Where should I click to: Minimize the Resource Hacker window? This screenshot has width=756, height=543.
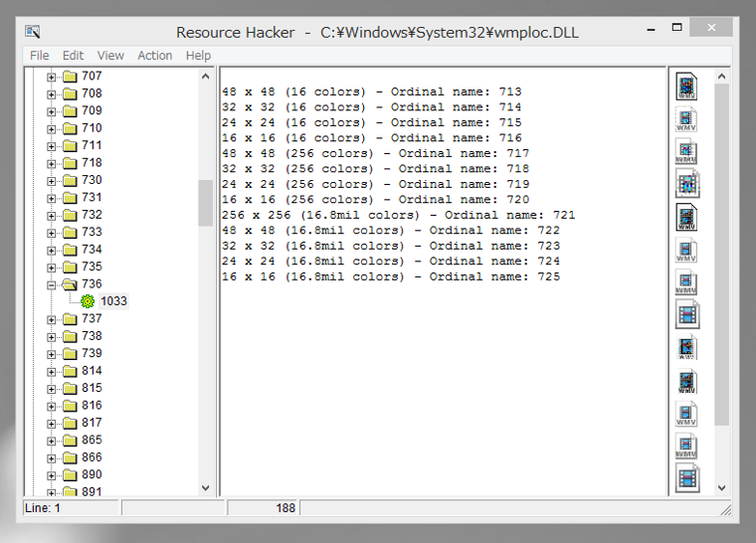(x=651, y=29)
